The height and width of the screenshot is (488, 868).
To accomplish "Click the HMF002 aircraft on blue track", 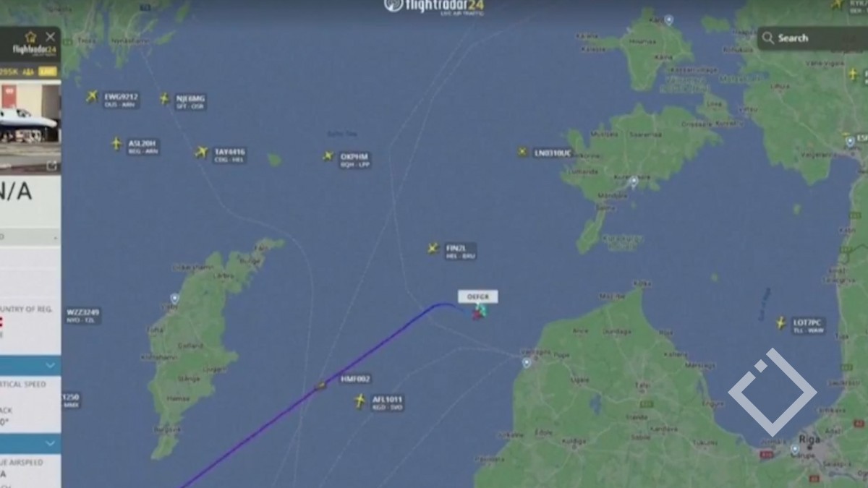I will click(320, 385).
